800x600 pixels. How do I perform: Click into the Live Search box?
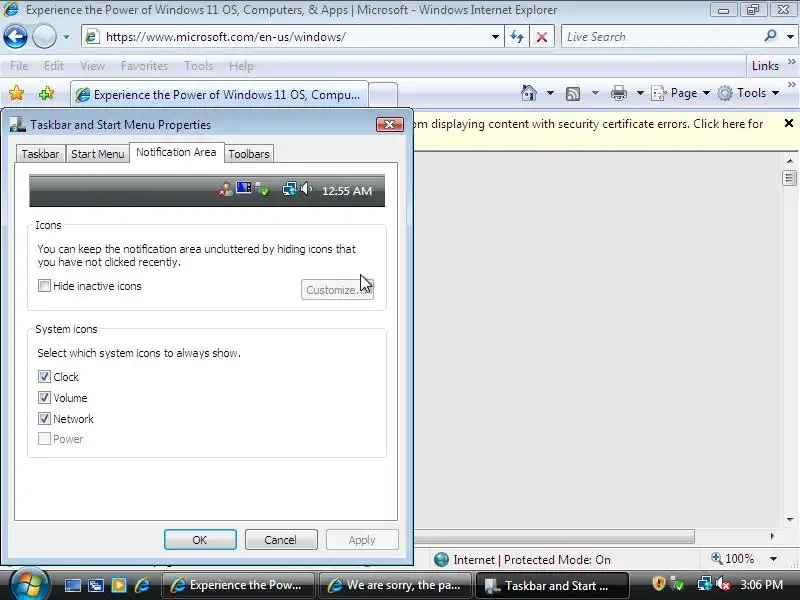click(661, 37)
